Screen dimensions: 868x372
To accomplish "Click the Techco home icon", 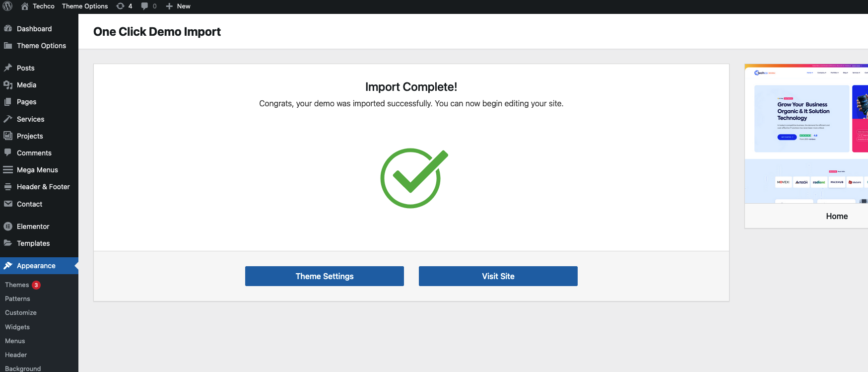I will click(x=25, y=6).
